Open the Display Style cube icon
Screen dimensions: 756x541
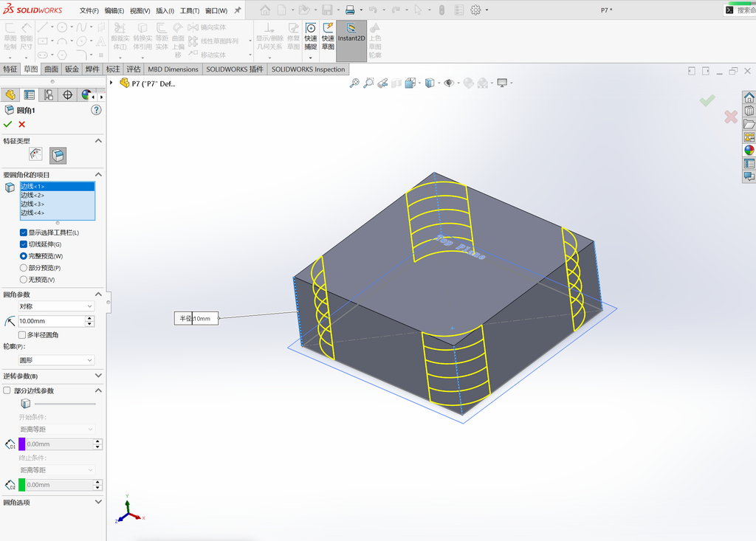[x=430, y=83]
